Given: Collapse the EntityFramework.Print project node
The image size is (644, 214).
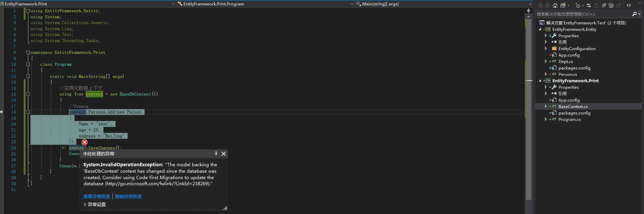Looking at the screenshot, I should 540,81.
